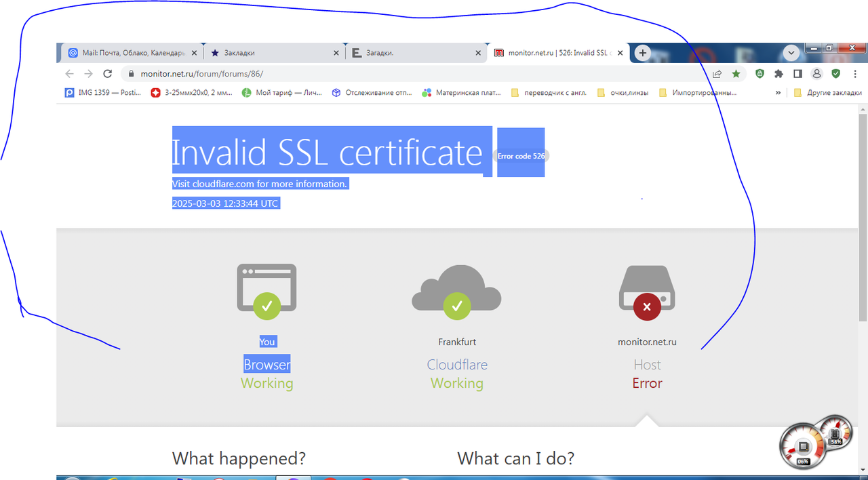Reload the page with the refresh icon
Image resolution: width=868 pixels, height=480 pixels.
(x=107, y=73)
